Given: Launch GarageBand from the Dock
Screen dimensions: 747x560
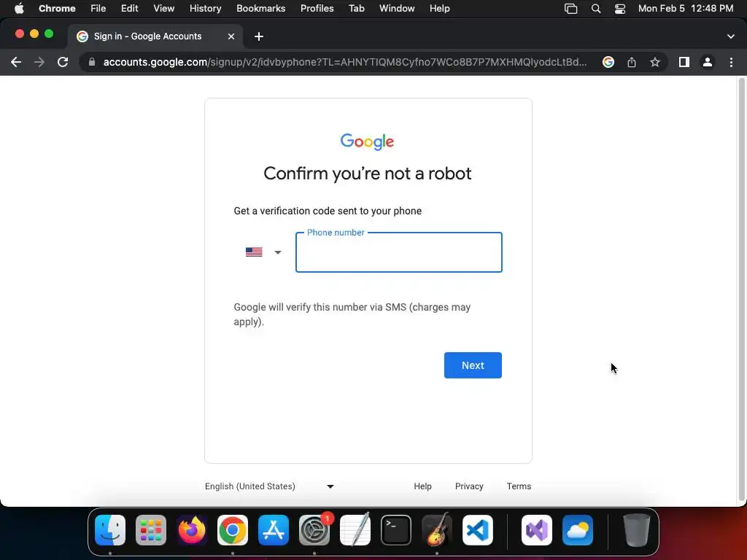Looking at the screenshot, I should coord(437,530).
